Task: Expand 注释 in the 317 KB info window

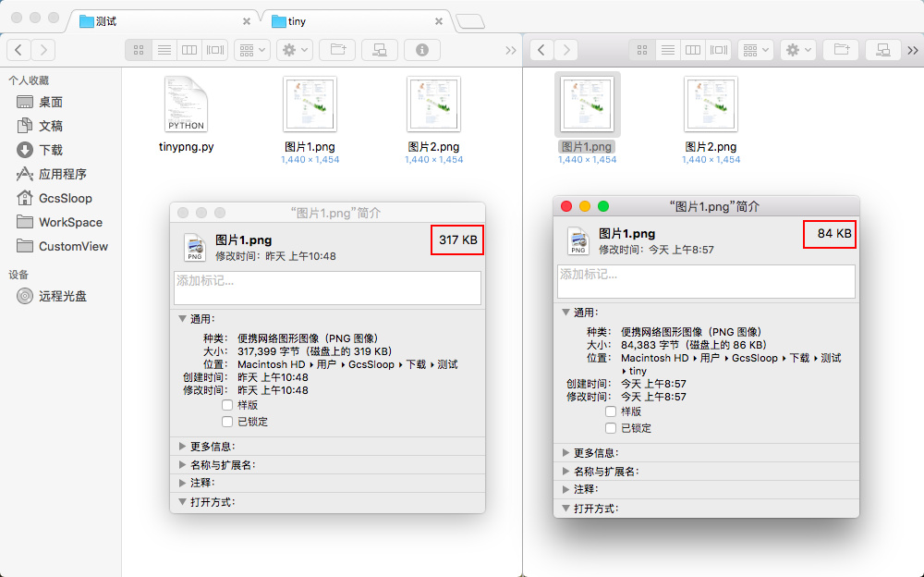Action: (x=183, y=483)
